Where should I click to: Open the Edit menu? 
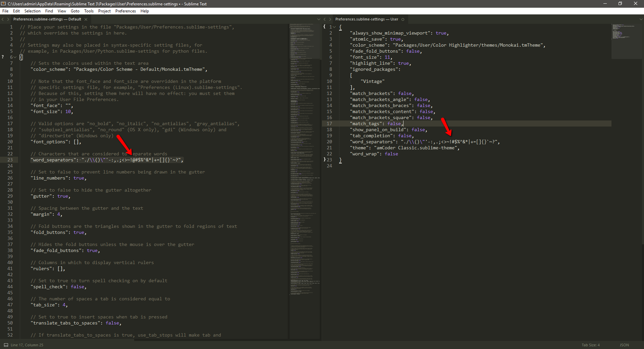[16, 11]
